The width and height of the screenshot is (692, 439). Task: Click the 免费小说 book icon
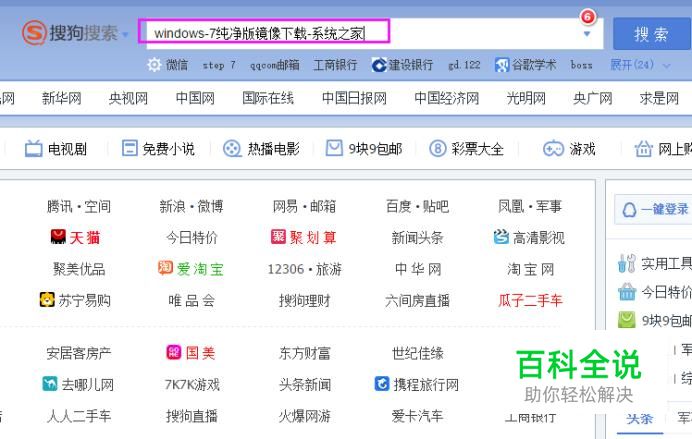point(129,148)
